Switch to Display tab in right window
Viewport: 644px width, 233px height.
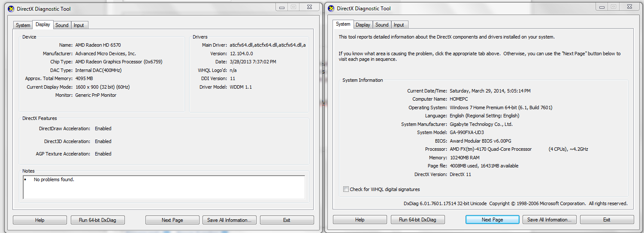(x=363, y=25)
